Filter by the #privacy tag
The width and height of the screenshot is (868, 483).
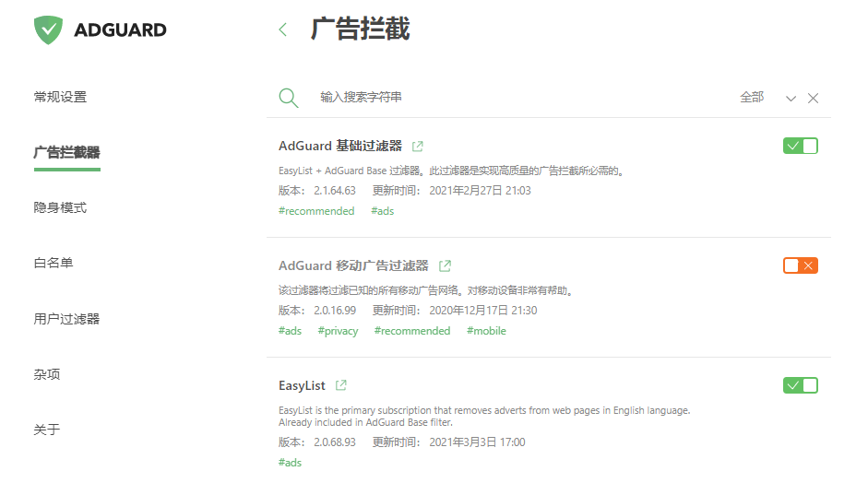(x=338, y=331)
